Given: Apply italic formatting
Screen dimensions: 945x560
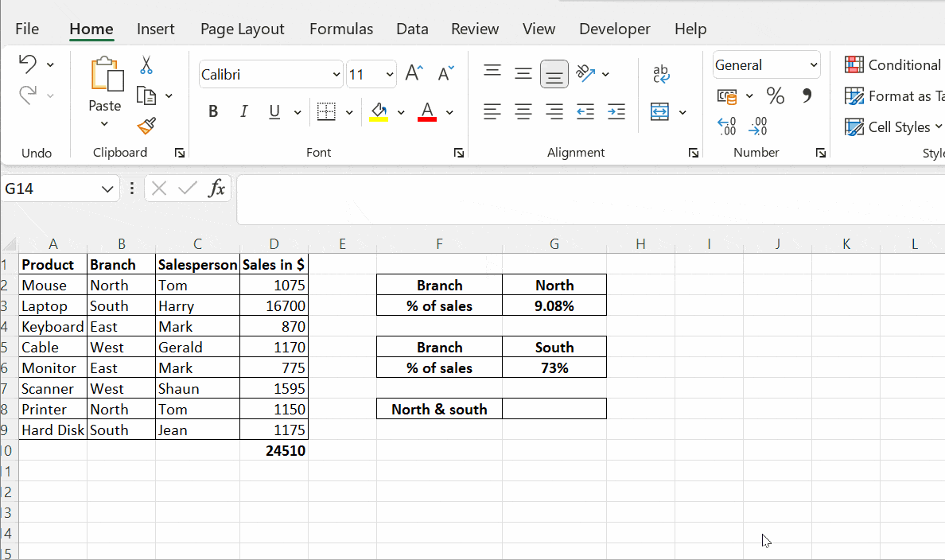Looking at the screenshot, I should point(243,111).
